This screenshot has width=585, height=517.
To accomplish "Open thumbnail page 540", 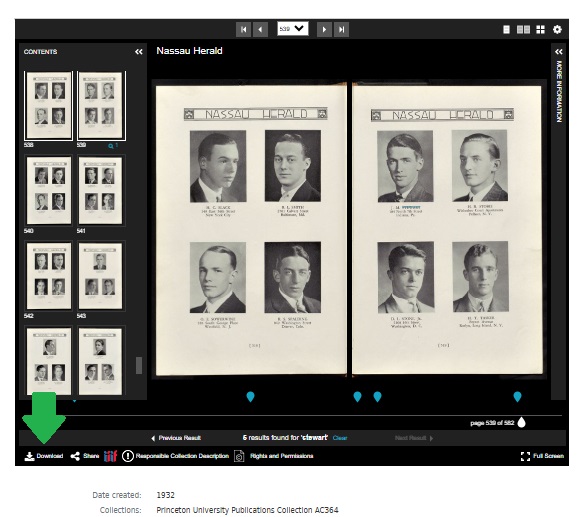I will (x=49, y=190).
